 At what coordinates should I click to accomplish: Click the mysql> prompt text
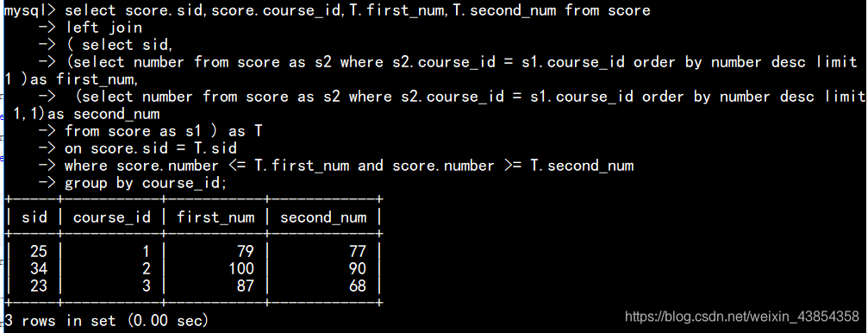pyautogui.click(x=30, y=10)
